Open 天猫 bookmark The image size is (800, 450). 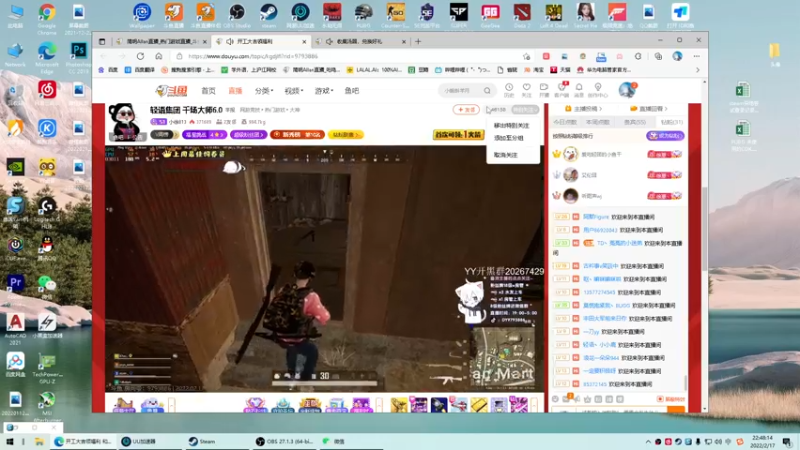coord(561,70)
